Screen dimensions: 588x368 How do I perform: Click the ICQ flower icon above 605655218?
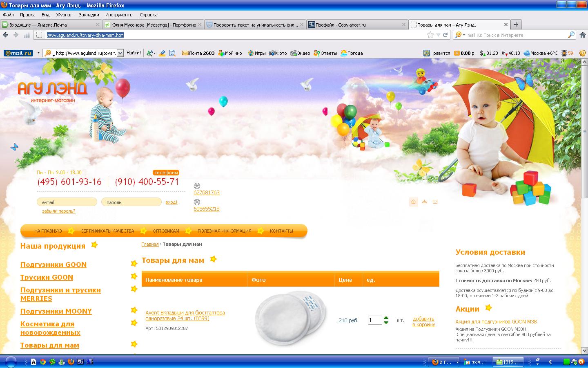click(x=197, y=202)
